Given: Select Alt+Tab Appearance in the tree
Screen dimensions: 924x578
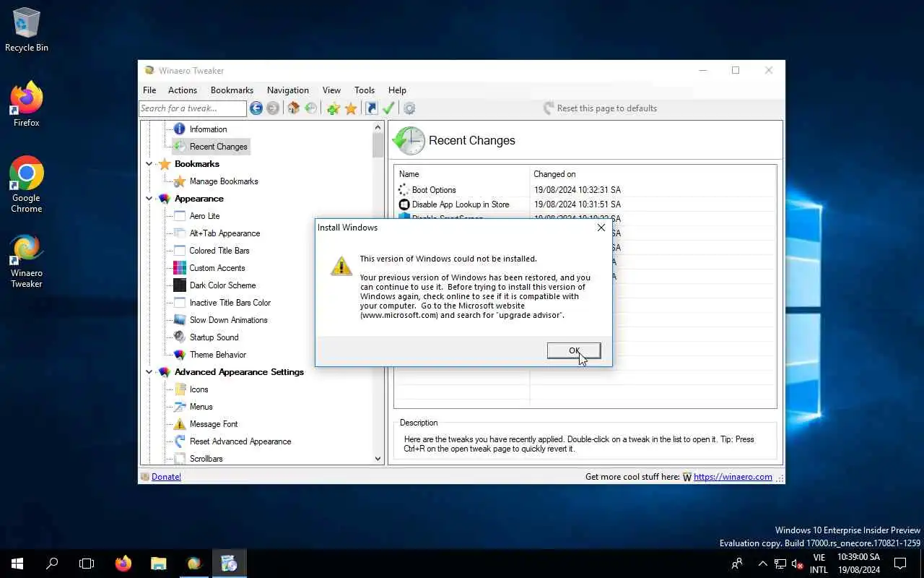Looking at the screenshot, I should (225, 233).
